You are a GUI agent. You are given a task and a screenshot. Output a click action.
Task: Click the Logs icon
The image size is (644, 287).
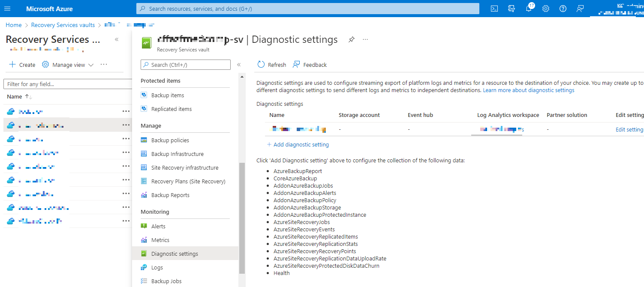(x=144, y=267)
